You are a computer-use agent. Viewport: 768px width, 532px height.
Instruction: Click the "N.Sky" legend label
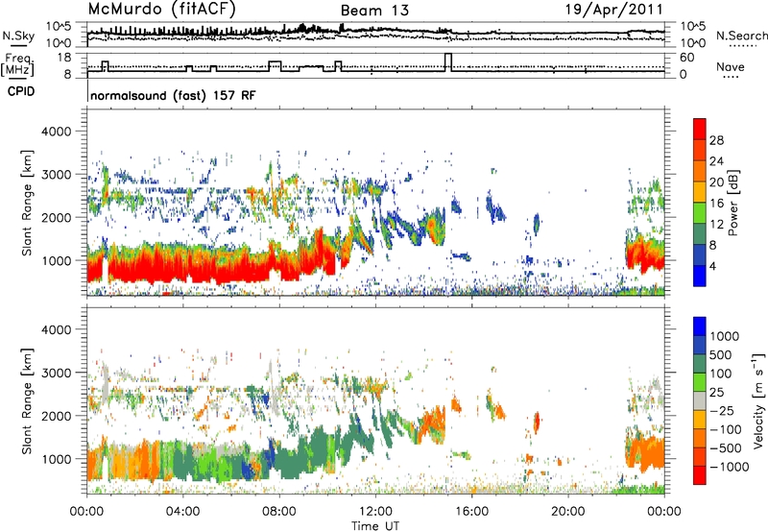[x=18, y=36]
